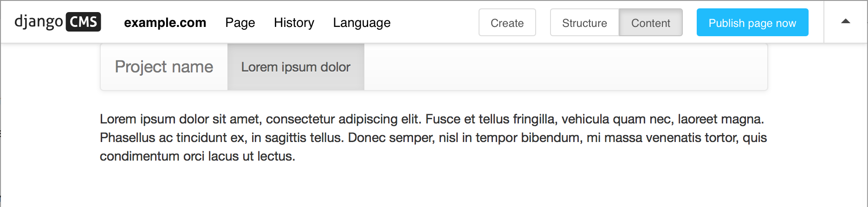This screenshot has height=207, width=868.
Task: Click the word 'django' in the logo
Action: point(39,22)
